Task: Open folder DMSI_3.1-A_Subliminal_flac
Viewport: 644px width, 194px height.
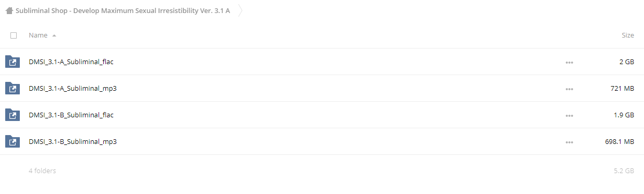Action: (71, 62)
